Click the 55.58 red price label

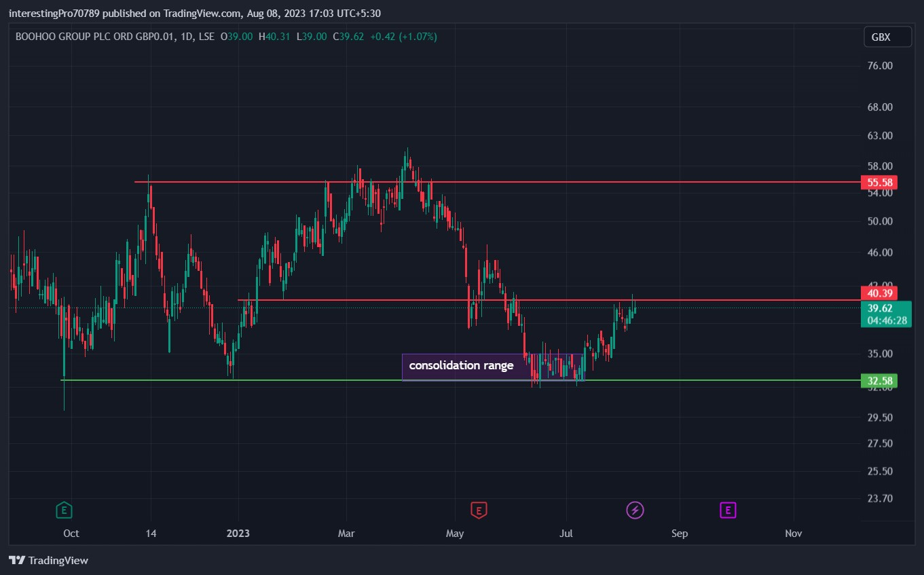click(x=879, y=182)
